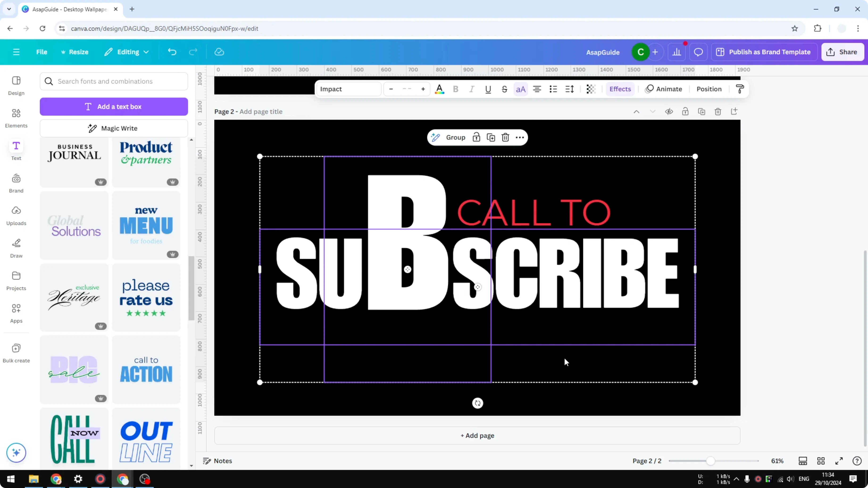This screenshot has height=488, width=868.
Task: Open the Uploads panel
Action: point(16,215)
